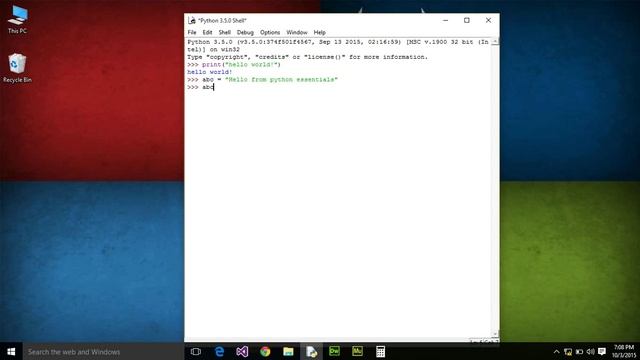Select the Recycle Bin desktop icon

(x=17, y=68)
